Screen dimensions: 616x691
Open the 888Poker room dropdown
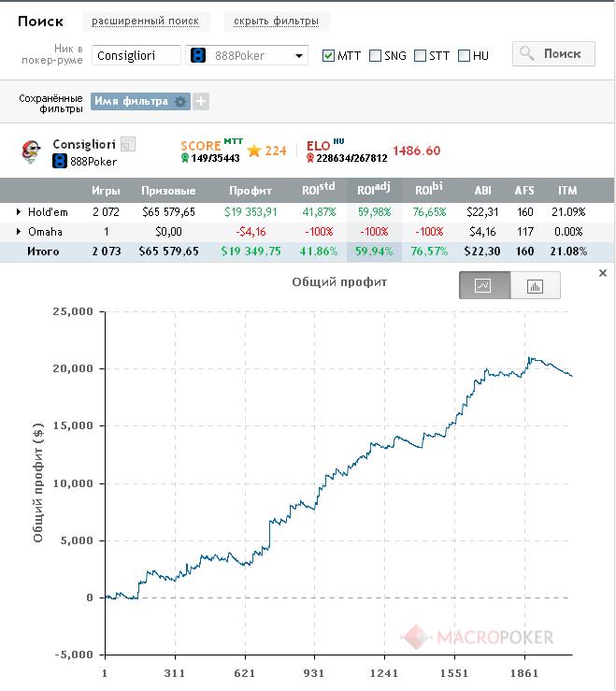click(247, 55)
